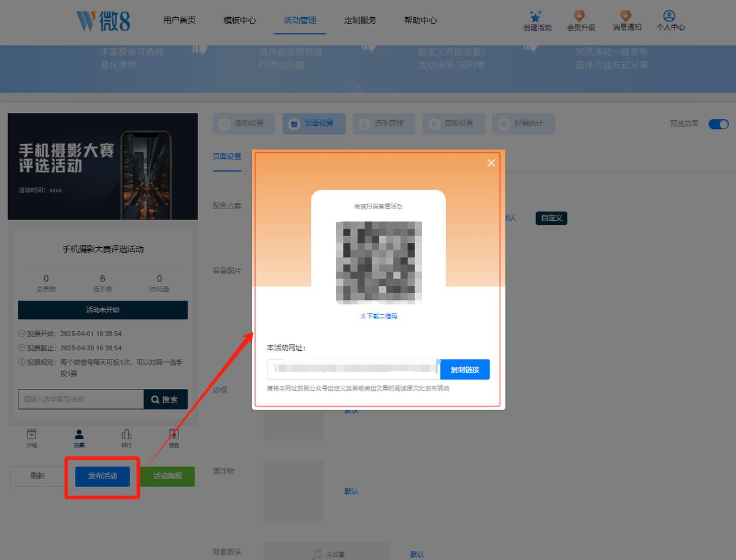Click the 微信扫码查看活动 caption
Screen dimensions: 736x560
[x=378, y=207]
